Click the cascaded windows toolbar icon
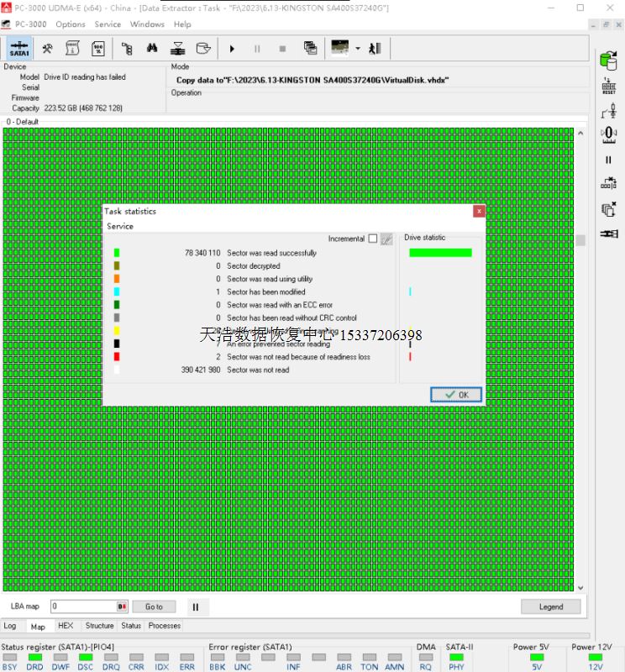This screenshot has height=672, width=625. point(310,48)
